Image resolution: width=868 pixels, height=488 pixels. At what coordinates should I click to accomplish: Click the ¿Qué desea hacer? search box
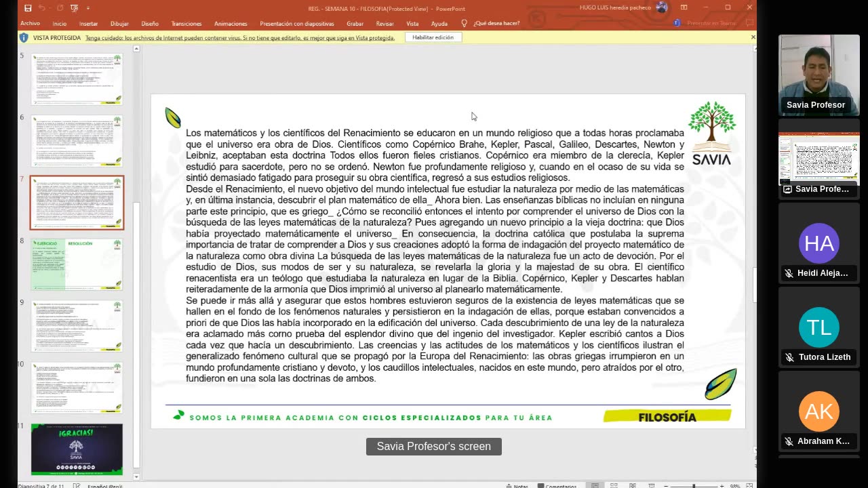point(496,24)
